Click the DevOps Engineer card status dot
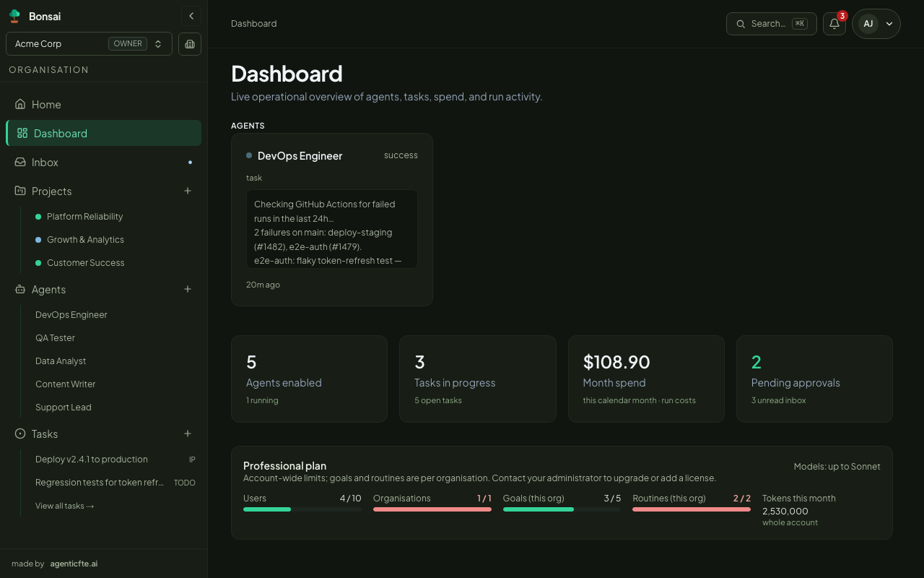 (x=249, y=155)
